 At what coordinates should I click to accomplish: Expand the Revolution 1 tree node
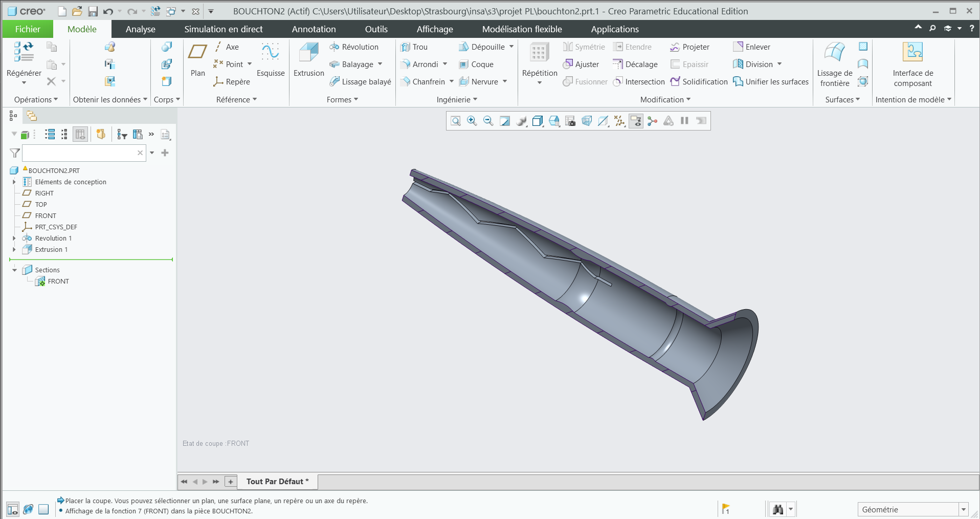click(14, 239)
